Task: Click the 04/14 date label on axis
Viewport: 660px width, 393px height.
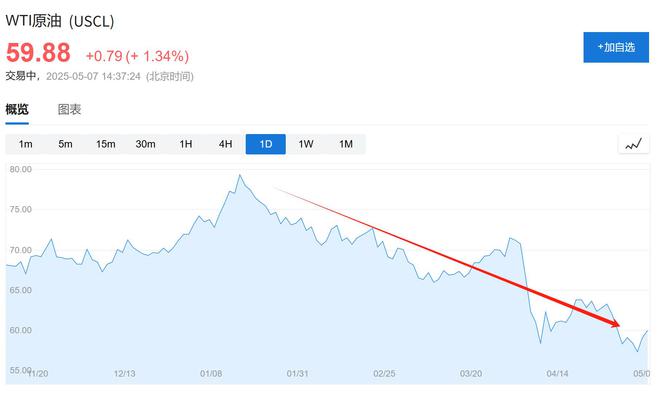Action: 557,374
